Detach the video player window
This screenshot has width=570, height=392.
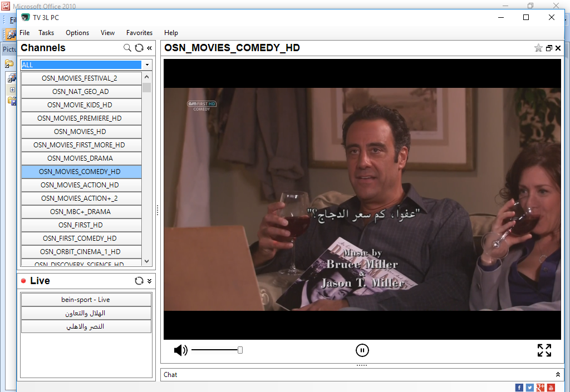click(549, 48)
